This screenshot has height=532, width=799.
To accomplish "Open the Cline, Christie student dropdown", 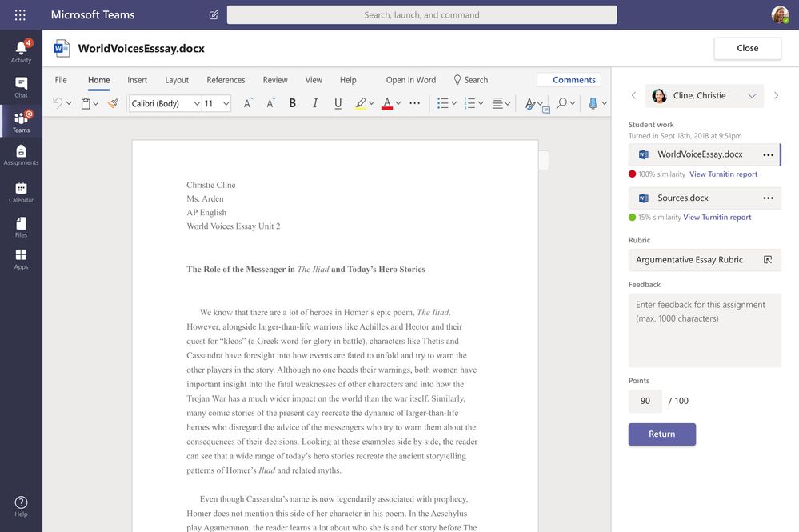I will pyautogui.click(x=704, y=95).
